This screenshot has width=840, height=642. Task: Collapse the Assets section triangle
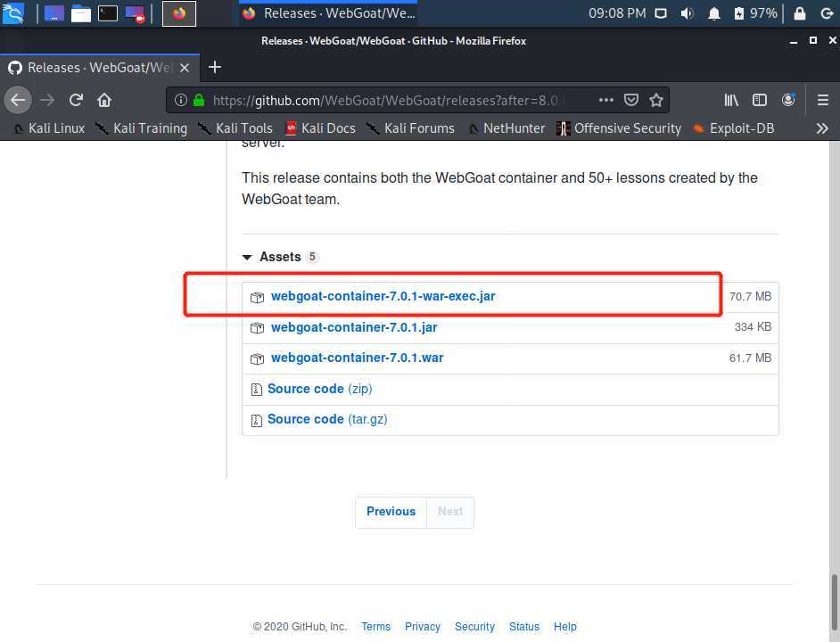(x=247, y=258)
